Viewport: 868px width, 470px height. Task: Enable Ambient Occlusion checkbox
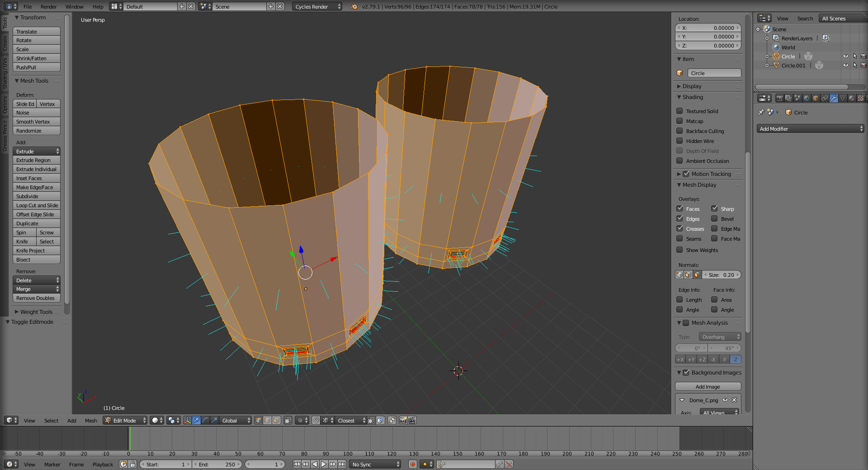tap(679, 161)
